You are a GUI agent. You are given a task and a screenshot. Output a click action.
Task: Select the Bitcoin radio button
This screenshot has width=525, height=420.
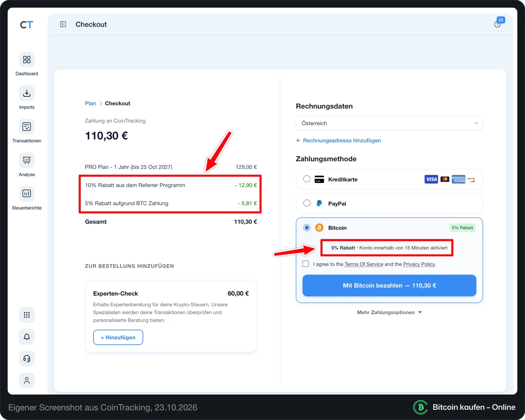coord(307,228)
